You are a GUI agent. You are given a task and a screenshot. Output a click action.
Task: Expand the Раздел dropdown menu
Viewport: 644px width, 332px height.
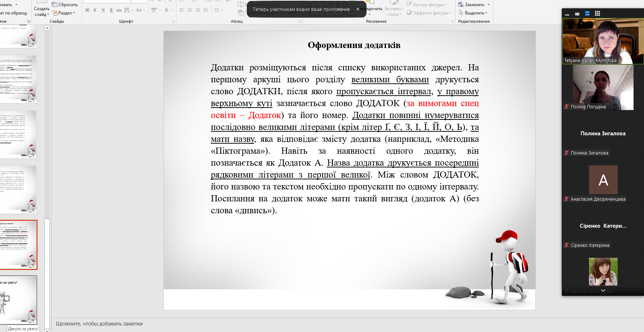point(65,13)
